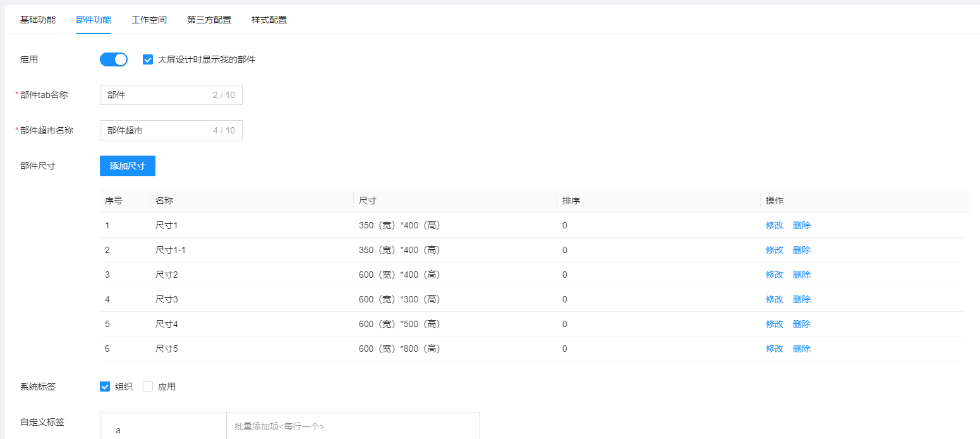The width and height of the screenshot is (980, 439).
Task: Click 删除 for row 尺寸1-1
Action: point(801,250)
